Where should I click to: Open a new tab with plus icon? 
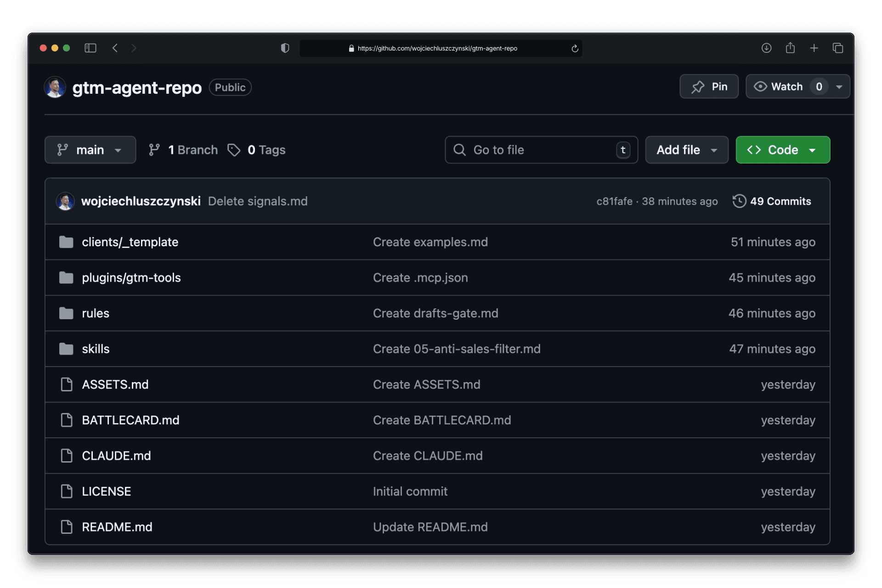click(x=814, y=48)
